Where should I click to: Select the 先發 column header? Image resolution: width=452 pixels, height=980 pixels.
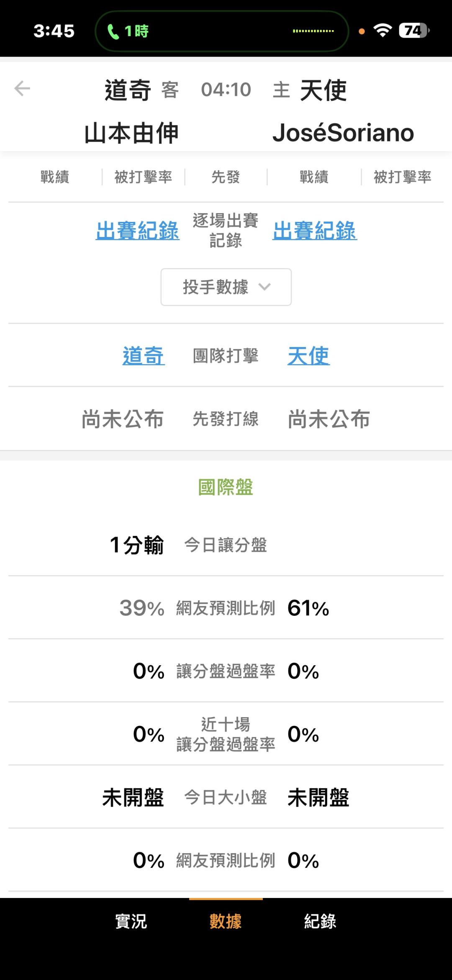[x=226, y=177]
